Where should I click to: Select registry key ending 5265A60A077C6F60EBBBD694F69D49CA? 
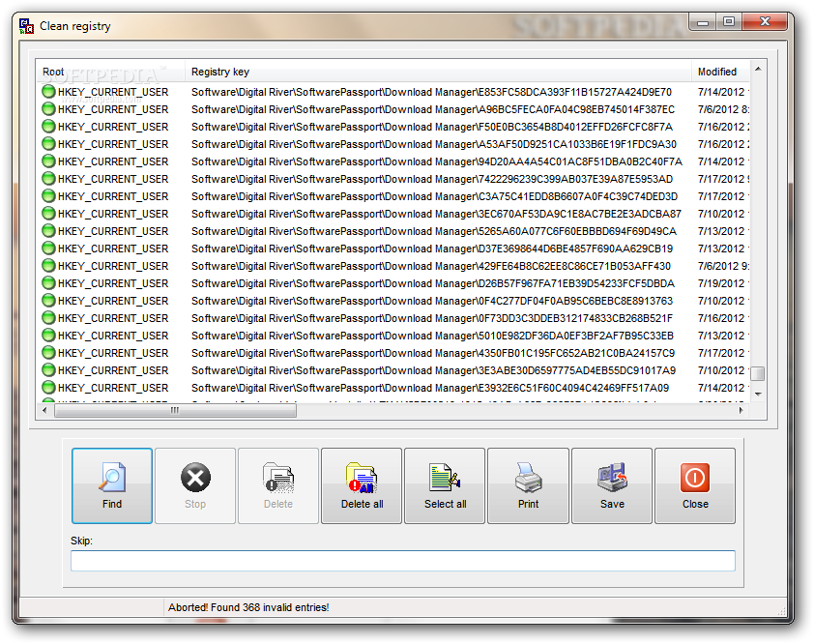point(434,231)
